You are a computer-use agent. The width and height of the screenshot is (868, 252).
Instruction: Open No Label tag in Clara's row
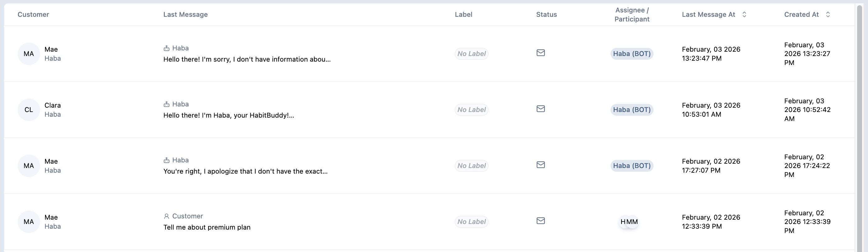click(x=471, y=110)
